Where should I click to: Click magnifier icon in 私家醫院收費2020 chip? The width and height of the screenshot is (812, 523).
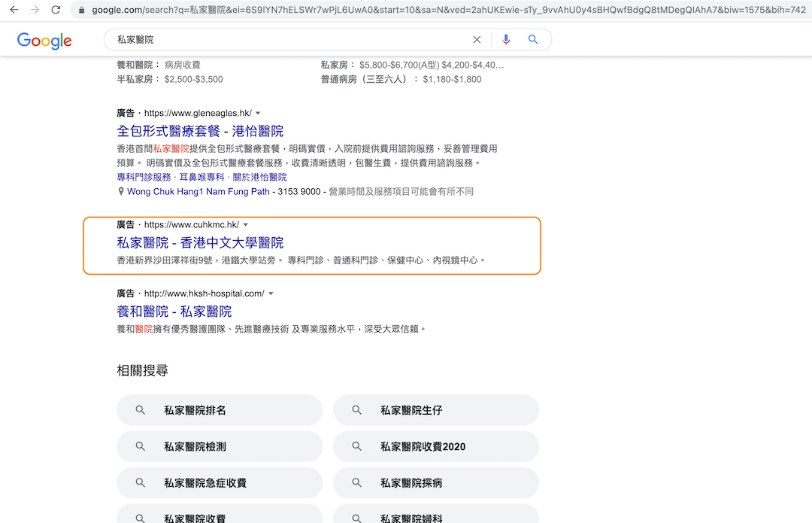(x=356, y=446)
